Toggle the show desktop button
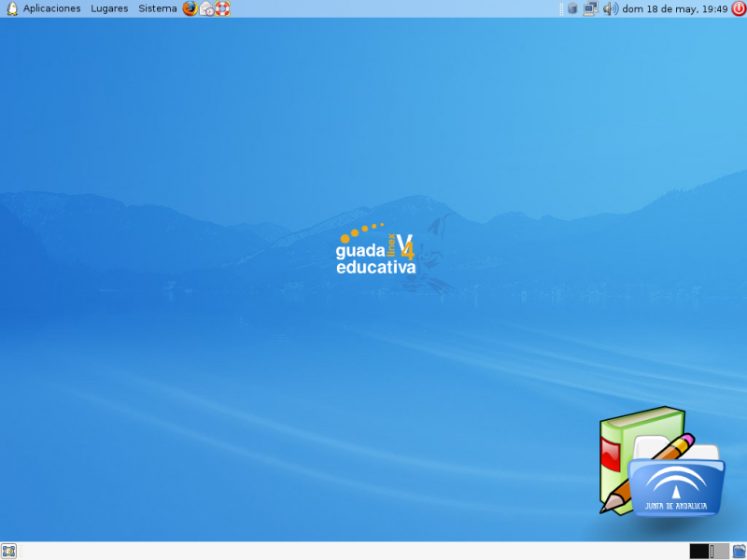 point(9,551)
